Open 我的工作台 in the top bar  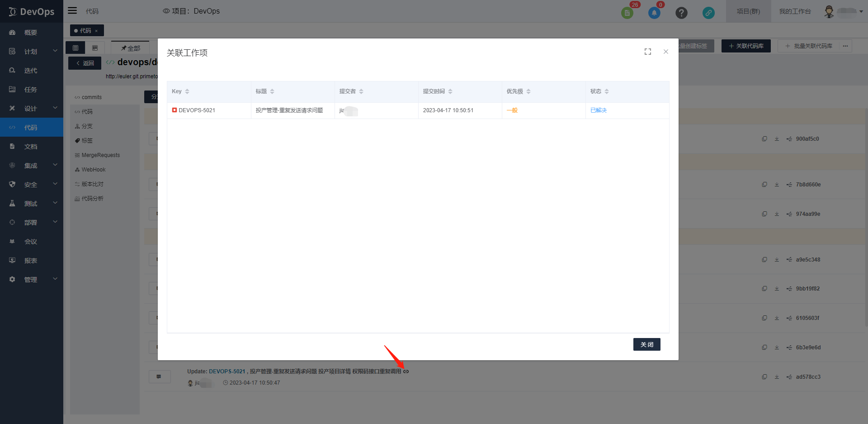pos(795,11)
